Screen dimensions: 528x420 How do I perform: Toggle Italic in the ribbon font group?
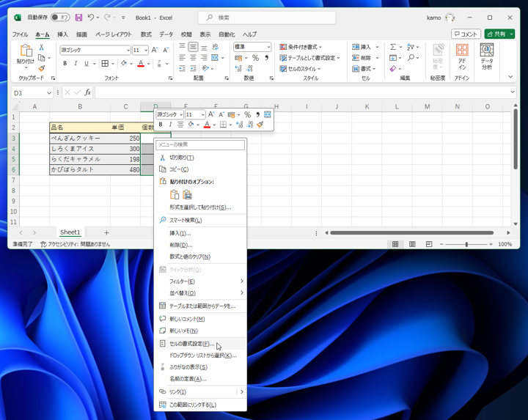[x=76, y=63]
